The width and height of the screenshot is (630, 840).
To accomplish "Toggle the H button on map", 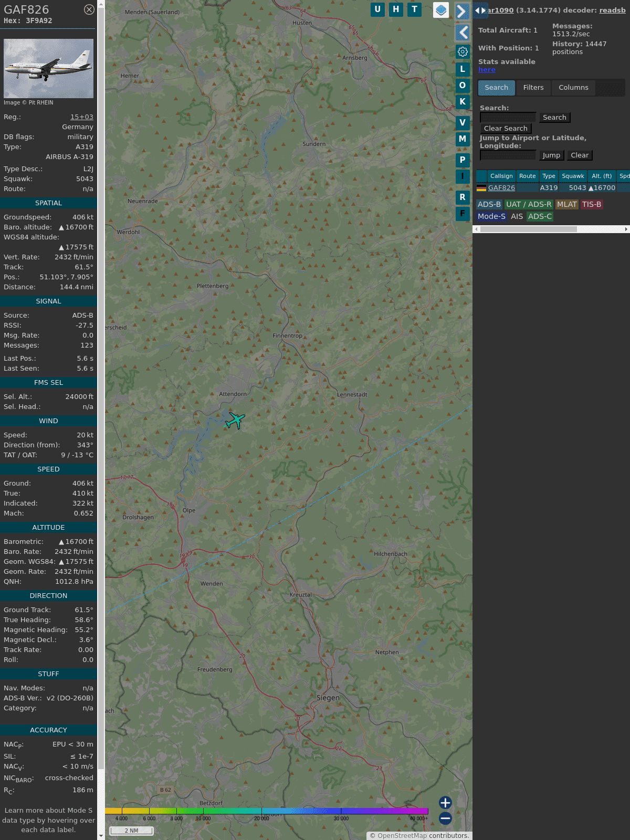I will coord(396,9).
